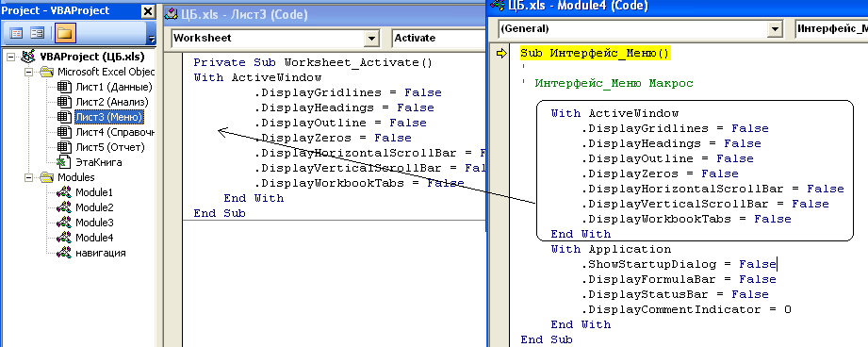Click the Module1 module icon

pyautogui.click(x=65, y=192)
